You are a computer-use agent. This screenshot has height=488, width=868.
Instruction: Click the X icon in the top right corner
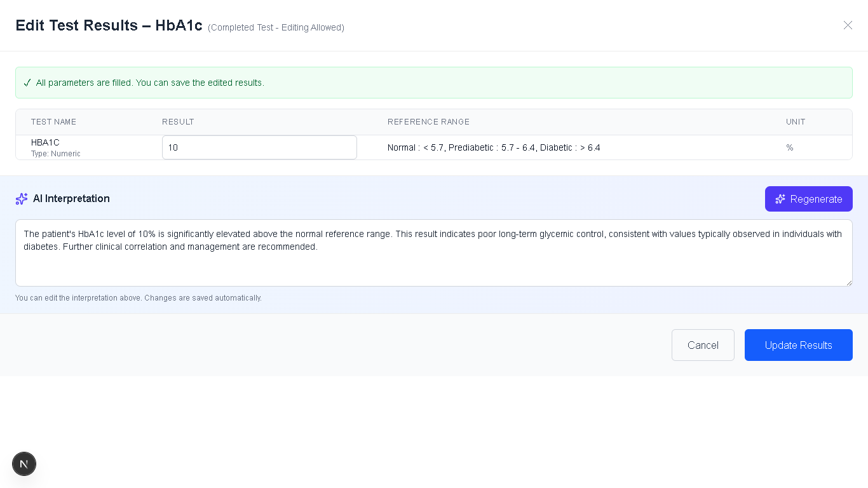pyautogui.click(x=848, y=25)
